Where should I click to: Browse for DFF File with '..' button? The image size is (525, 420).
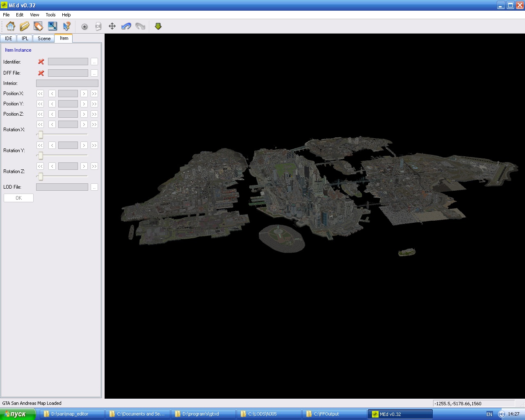(x=94, y=73)
